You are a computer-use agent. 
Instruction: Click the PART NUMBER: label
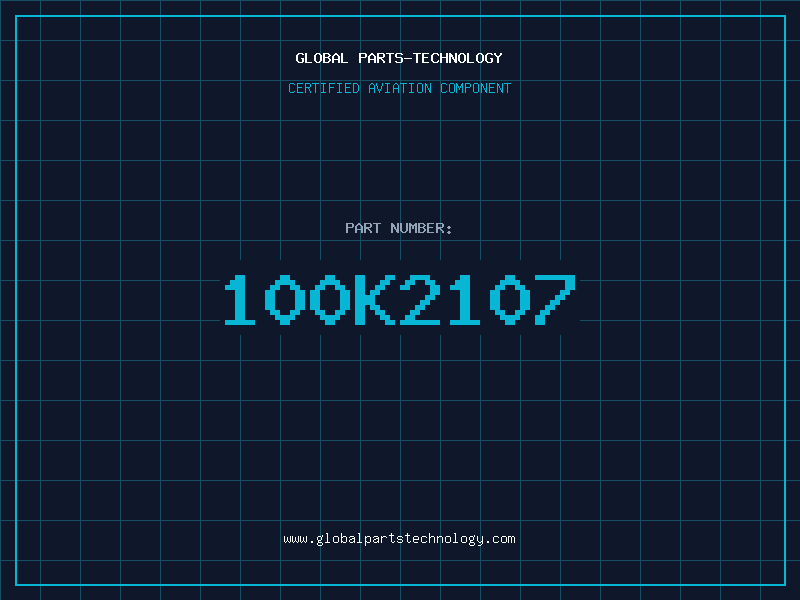point(399,228)
